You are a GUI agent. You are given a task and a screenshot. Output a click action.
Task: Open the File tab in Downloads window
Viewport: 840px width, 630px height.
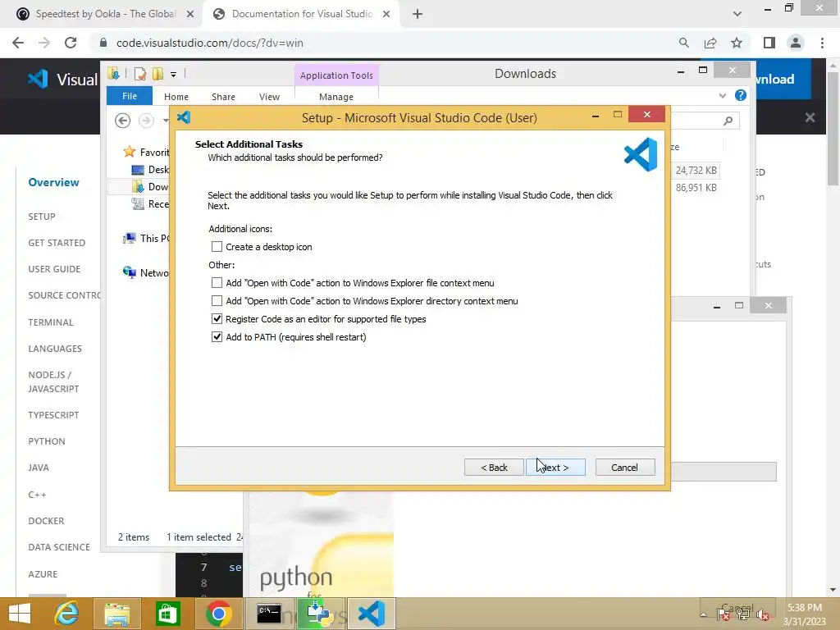pyautogui.click(x=129, y=96)
